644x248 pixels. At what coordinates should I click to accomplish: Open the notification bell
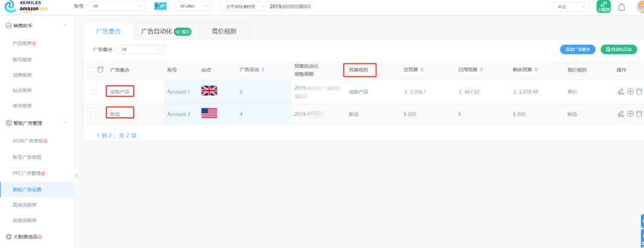coord(621,7)
